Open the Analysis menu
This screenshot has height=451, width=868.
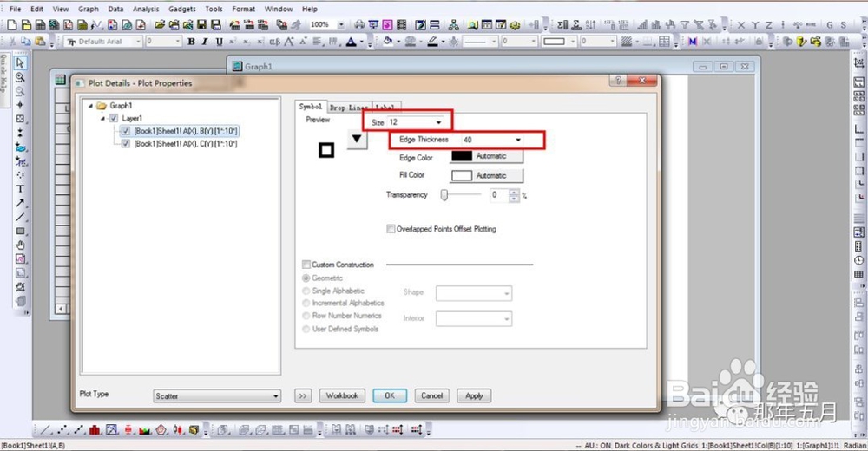(146, 9)
